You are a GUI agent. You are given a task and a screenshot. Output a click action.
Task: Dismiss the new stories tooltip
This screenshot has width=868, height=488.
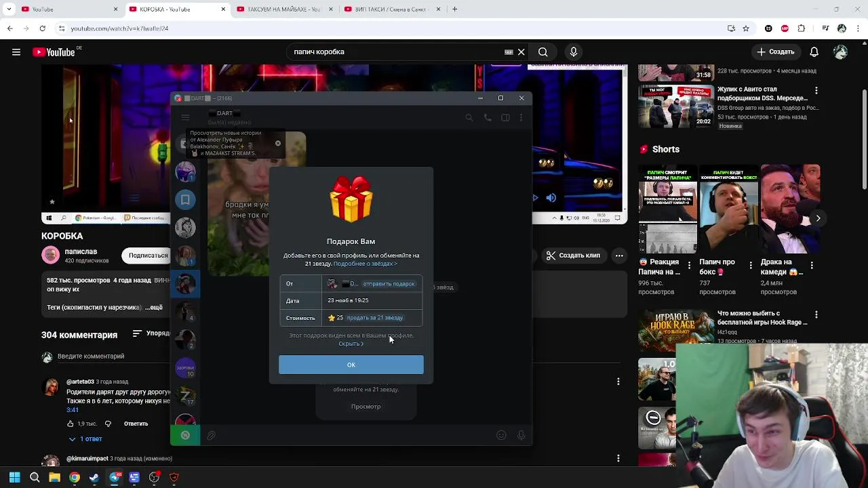click(277, 143)
